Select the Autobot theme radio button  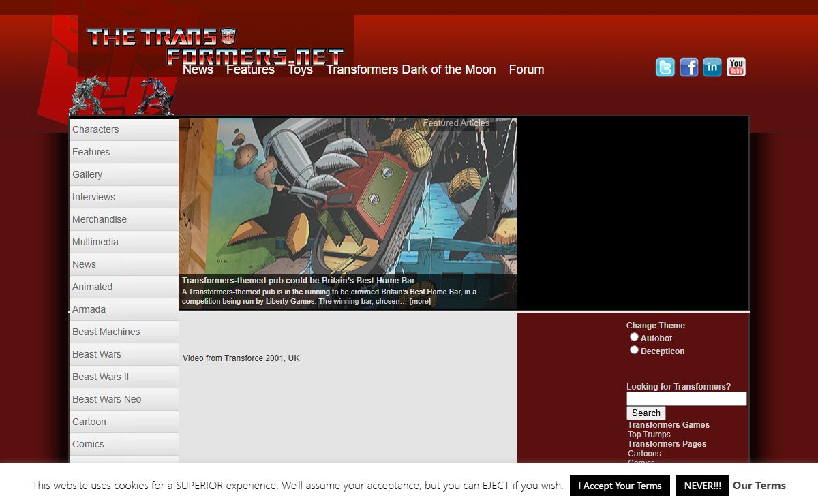click(634, 337)
